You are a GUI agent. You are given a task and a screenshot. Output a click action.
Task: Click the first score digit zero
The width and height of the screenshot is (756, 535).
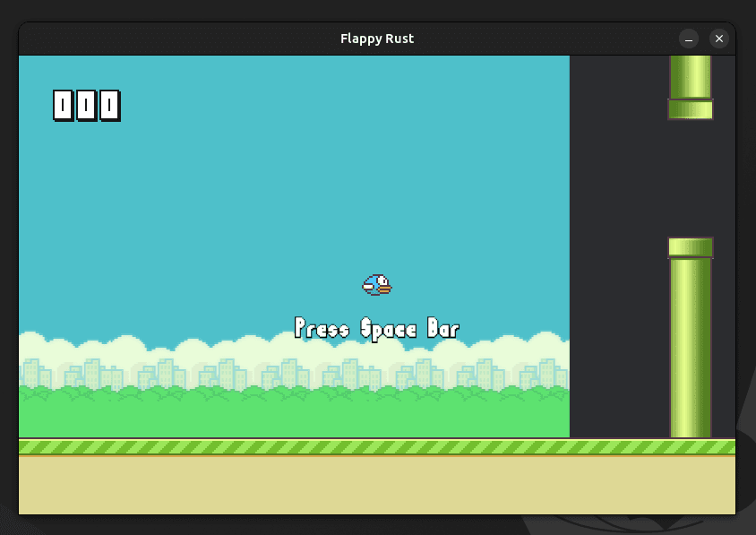(x=63, y=106)
